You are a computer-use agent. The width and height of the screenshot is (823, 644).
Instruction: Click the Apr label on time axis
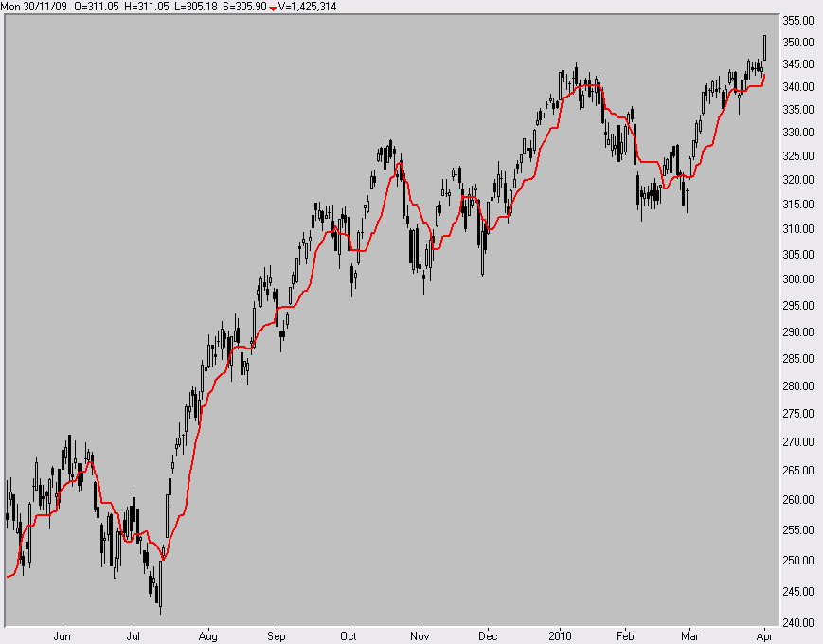coord(765,635)
